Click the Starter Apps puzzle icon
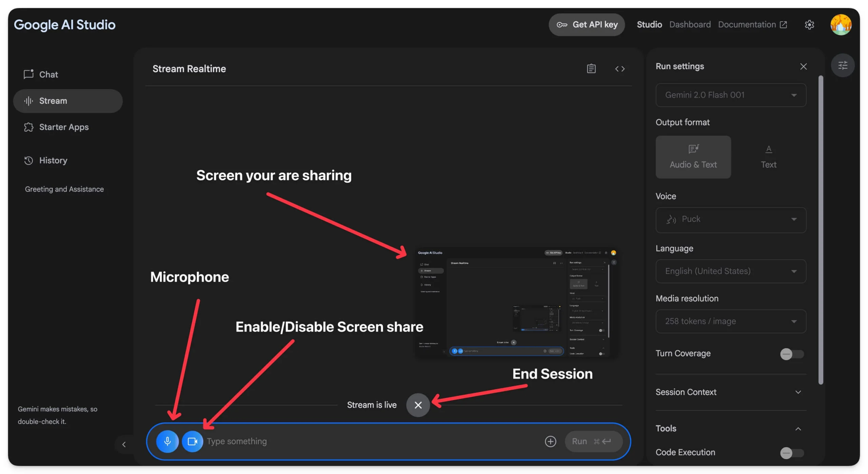Viewport: 868px width, 474px height. pyautogui.click(x=28, y=127)
